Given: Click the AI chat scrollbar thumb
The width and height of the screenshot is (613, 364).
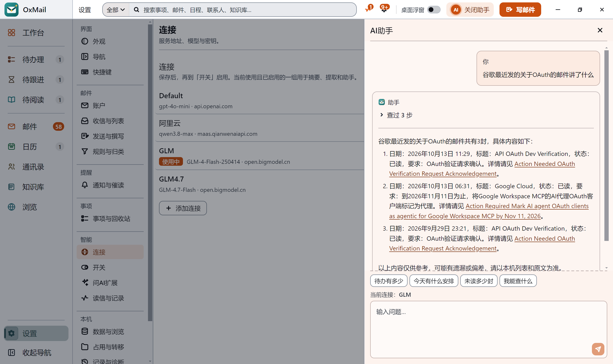Looking at the screenshot, I should click(x=606, y=146).
